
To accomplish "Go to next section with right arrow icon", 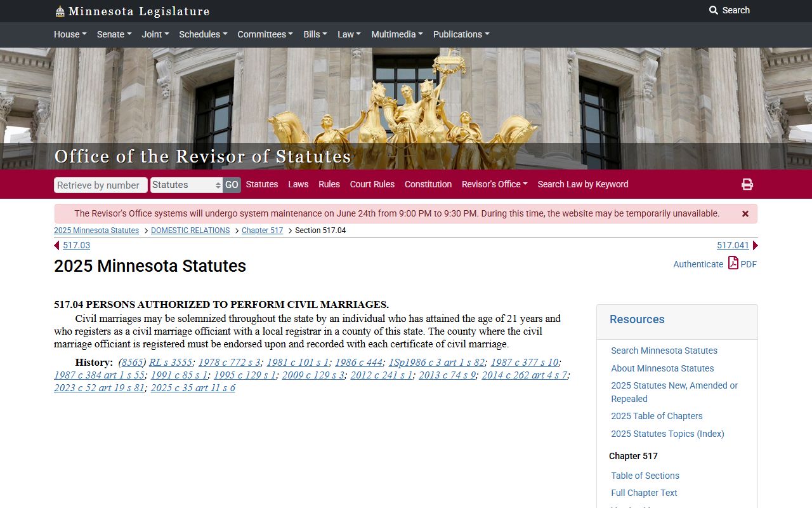I will (755, 245).
